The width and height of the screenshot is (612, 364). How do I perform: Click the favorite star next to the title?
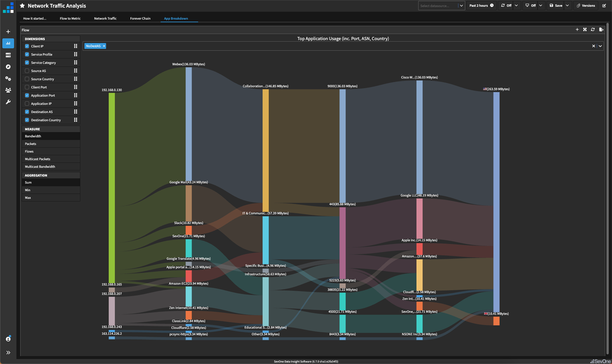(x=22, y=6)
